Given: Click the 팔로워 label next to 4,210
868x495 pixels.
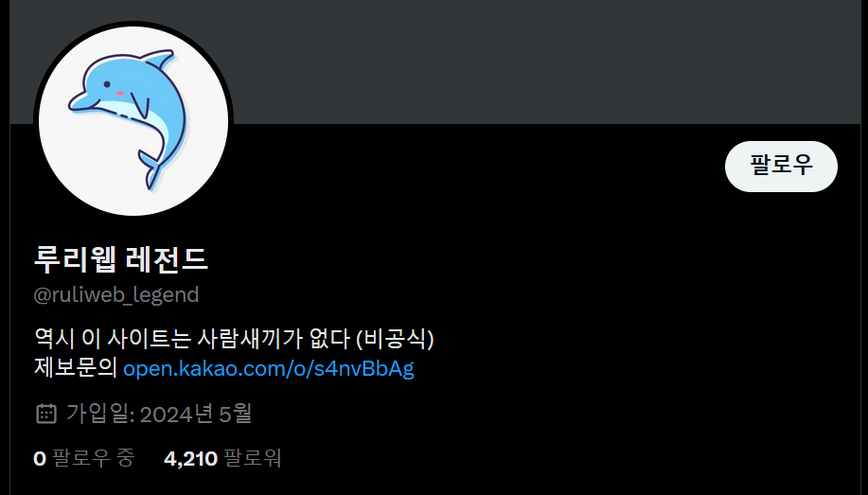Looking at the screenshot, I should click(x=253, y=458).
